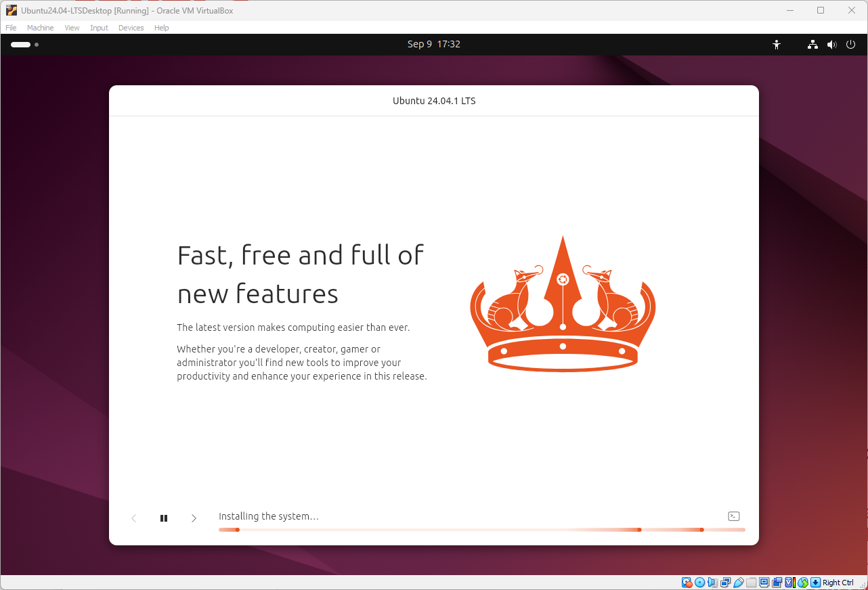Open the wired network indicator
868x590 pixels.
[x=812, y=45]
